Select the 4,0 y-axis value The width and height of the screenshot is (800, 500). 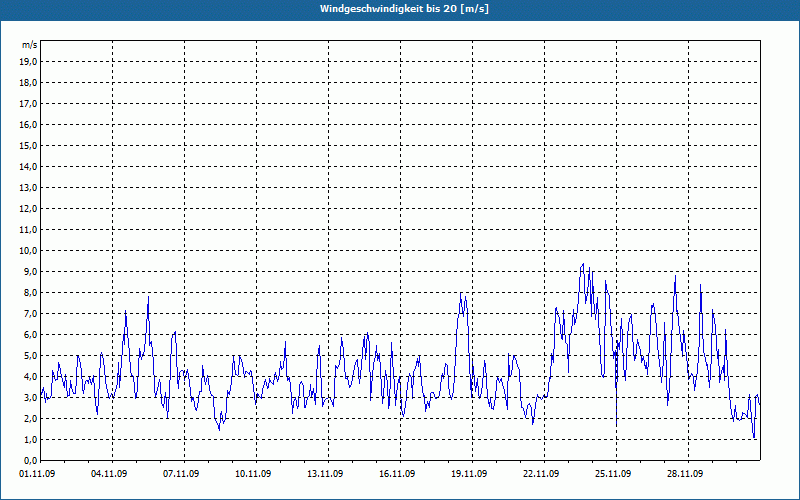pyautogui.click(x=31, y=377)
